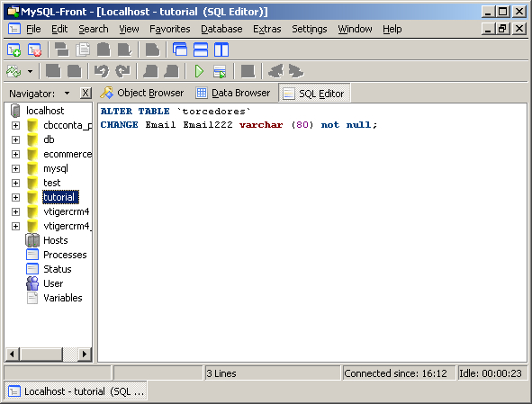Click the localhost server icon
Screen dimensions: 532x404
[x=15, y=111]
